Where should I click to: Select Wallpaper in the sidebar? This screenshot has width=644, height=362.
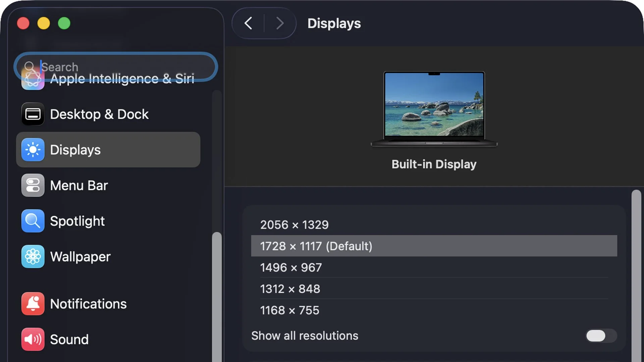108,256
